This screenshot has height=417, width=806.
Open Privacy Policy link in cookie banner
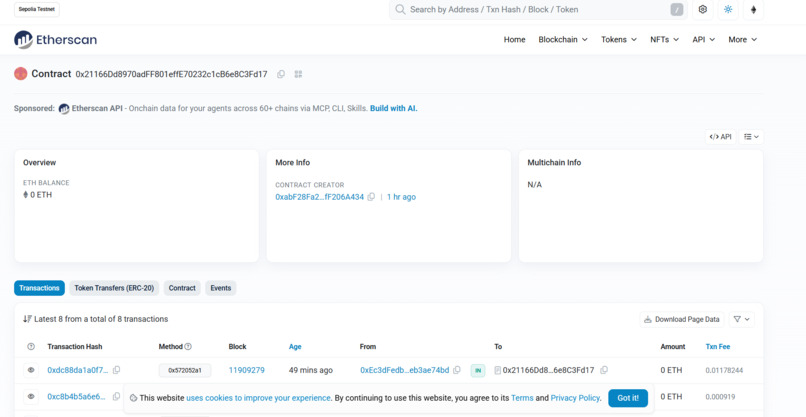tap(575, 398)
